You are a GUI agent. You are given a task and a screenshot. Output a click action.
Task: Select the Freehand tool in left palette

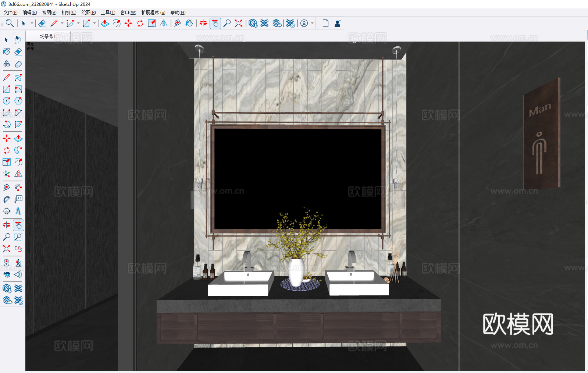click(18, 78)
